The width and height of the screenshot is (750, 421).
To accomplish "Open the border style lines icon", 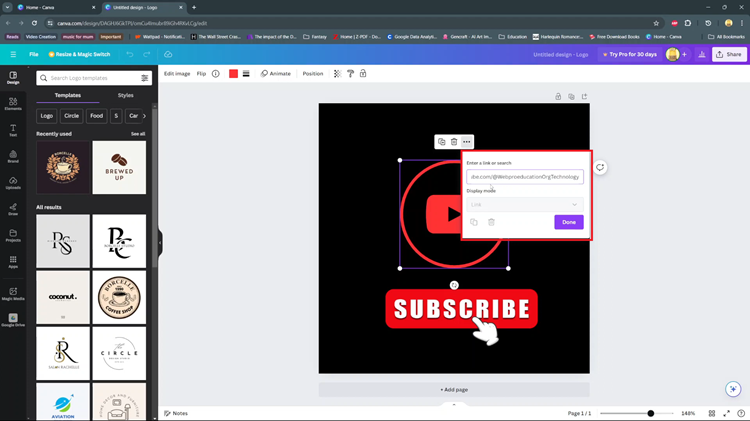I will click(246, 74).
